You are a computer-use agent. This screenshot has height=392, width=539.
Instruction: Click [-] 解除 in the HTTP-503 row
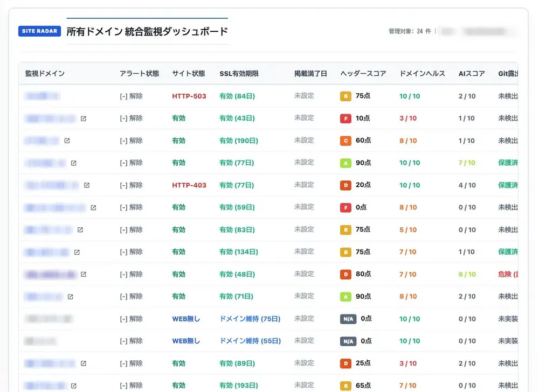coord(131,96)
